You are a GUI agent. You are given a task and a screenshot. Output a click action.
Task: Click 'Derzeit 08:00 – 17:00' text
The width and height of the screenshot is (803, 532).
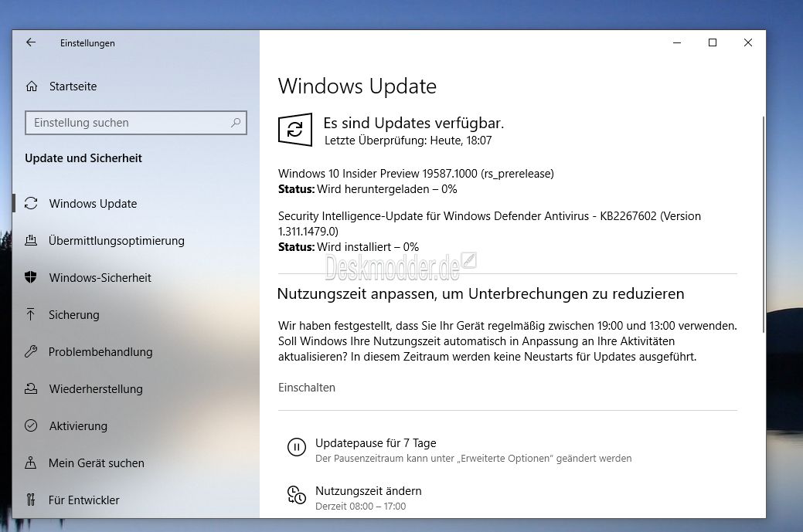click(x=360, y=507)
